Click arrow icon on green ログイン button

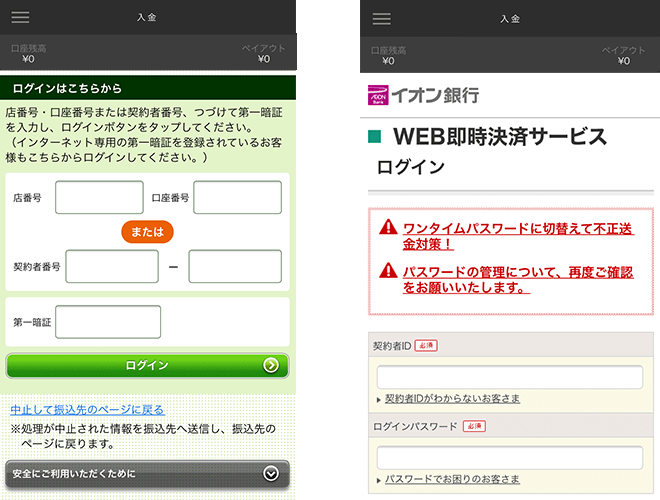(271, 365)
